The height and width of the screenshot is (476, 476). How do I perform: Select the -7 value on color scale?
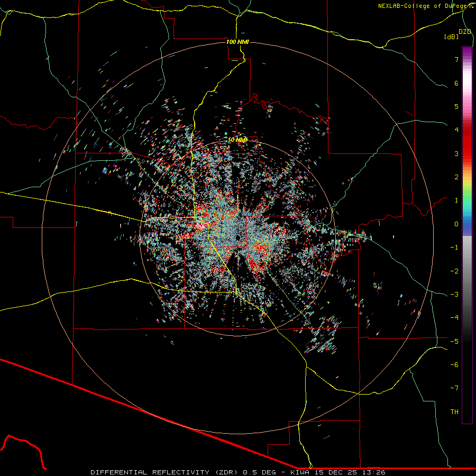point(454,388)
